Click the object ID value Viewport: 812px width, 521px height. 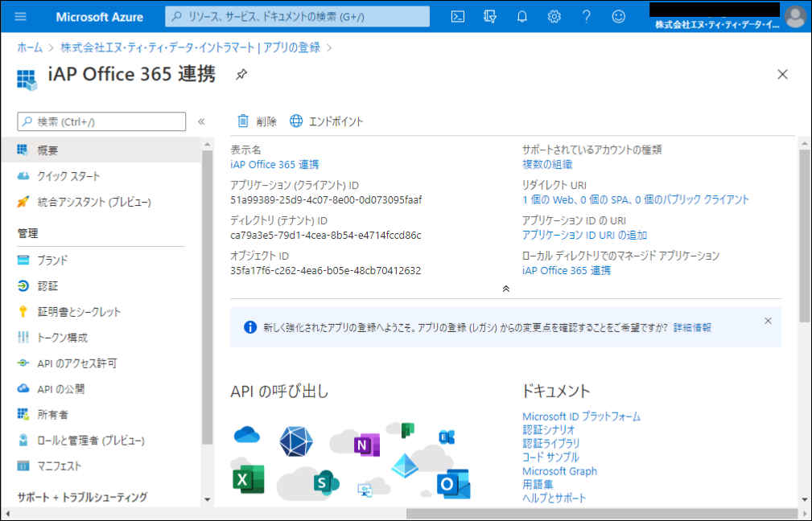click(326, 271)
